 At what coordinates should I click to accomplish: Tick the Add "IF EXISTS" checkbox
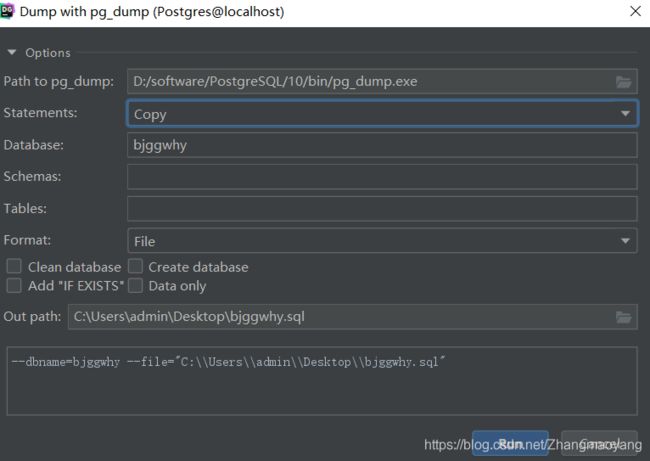(14, 286)
